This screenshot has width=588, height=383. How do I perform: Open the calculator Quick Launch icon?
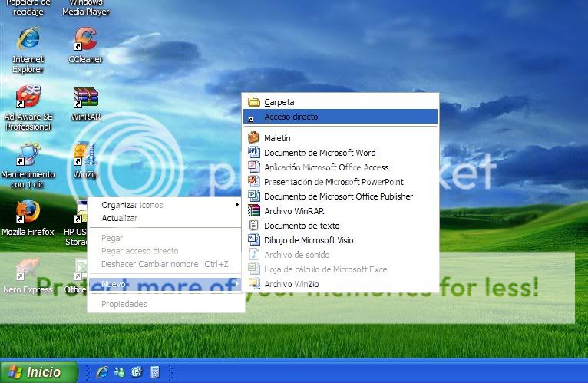[x=154, y=372]
